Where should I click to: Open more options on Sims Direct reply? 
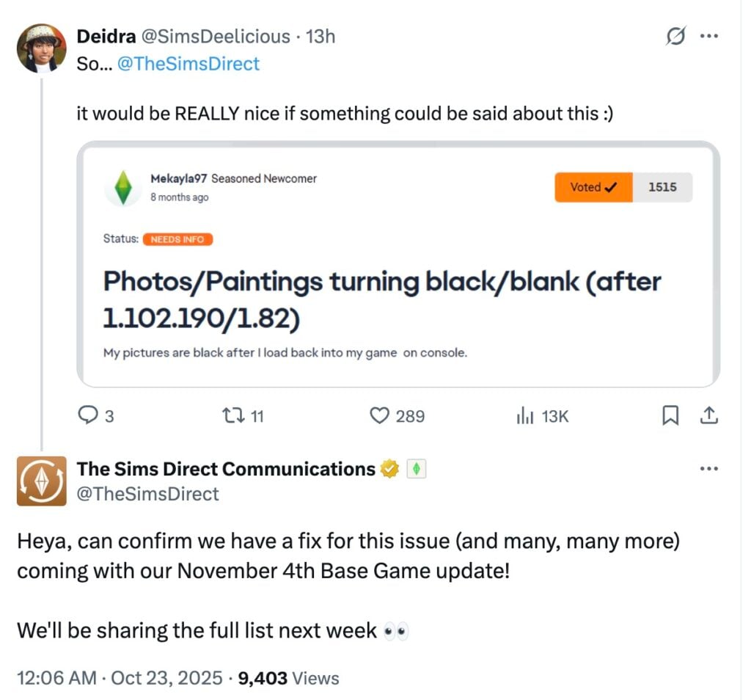point(708,470)
